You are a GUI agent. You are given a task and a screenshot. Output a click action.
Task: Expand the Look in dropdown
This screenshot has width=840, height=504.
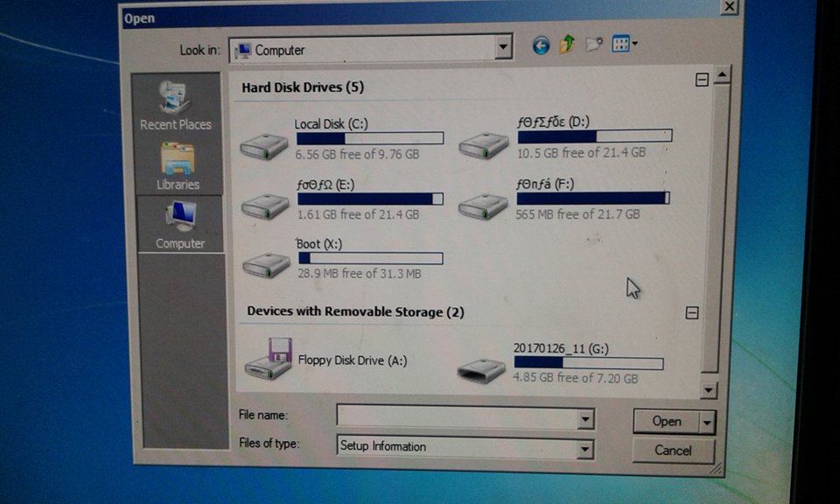point(502,47)
